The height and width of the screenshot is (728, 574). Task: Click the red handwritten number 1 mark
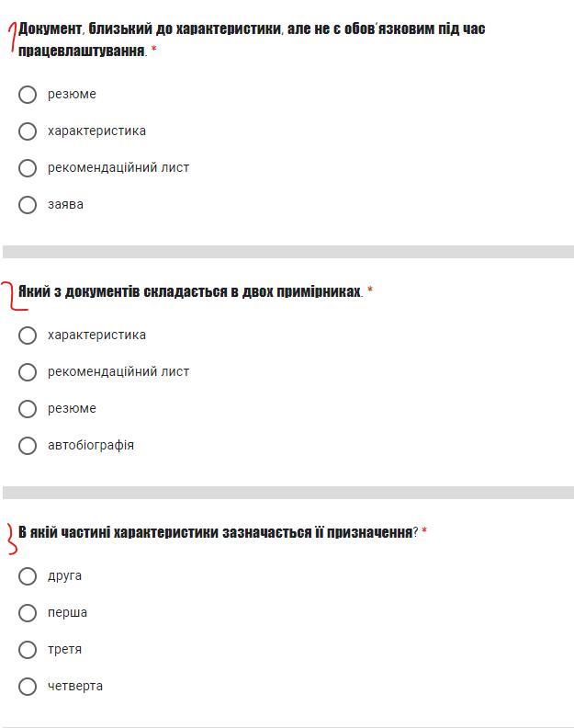(13, 38)
